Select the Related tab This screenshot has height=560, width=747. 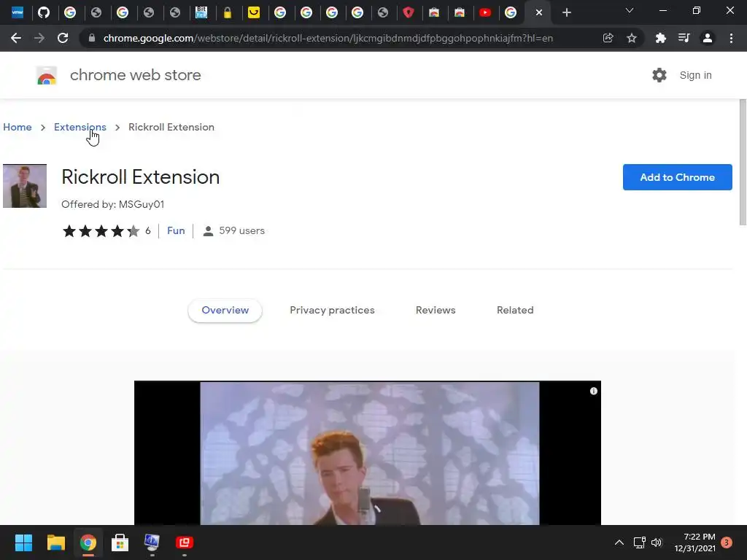pos(515,310)
